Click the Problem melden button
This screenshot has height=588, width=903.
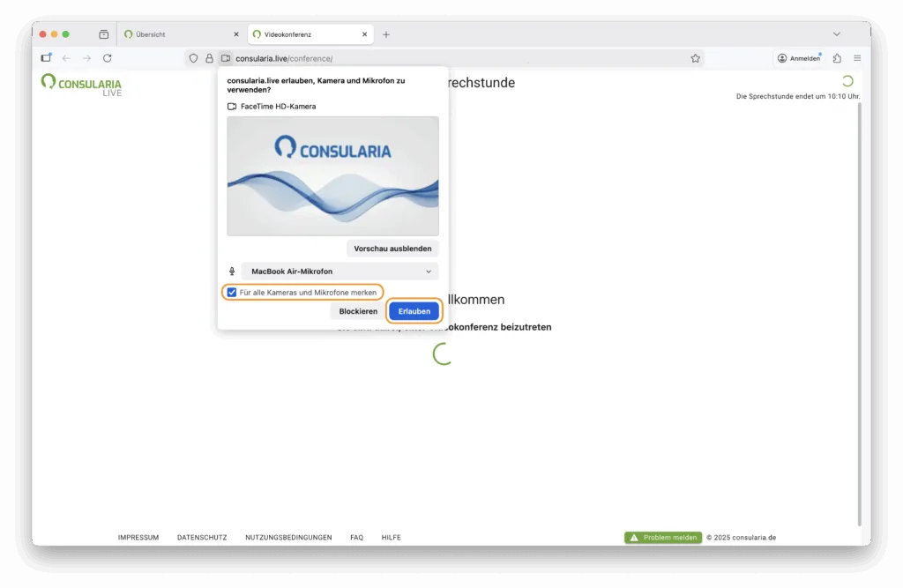662,538
